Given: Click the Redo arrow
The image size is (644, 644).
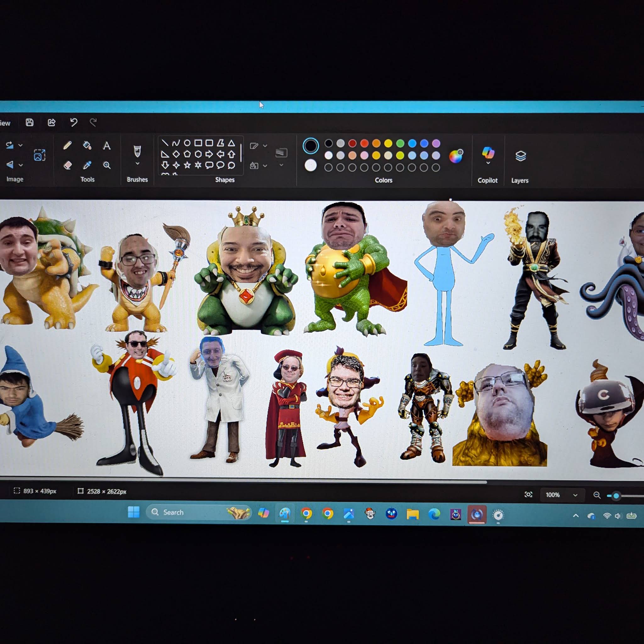Looking at the screenshot, I should (x=93, y=122).
